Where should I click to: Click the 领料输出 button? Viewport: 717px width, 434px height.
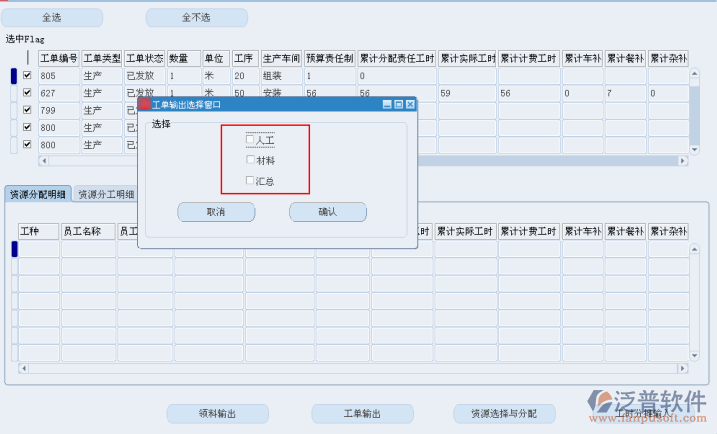pyautogui.click(x=217, y=413)
